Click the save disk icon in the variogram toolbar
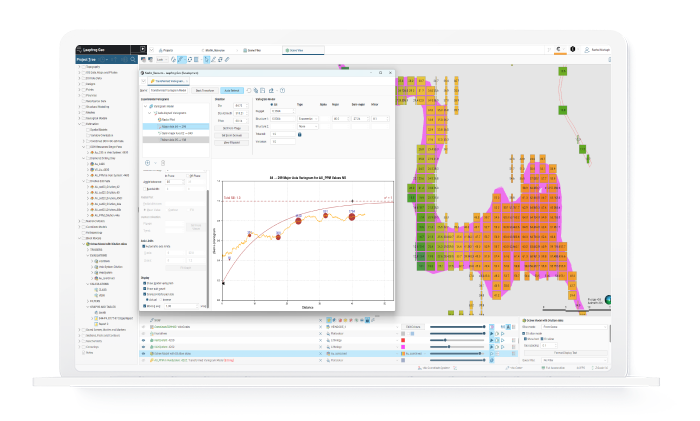 (x=262, y=91)
